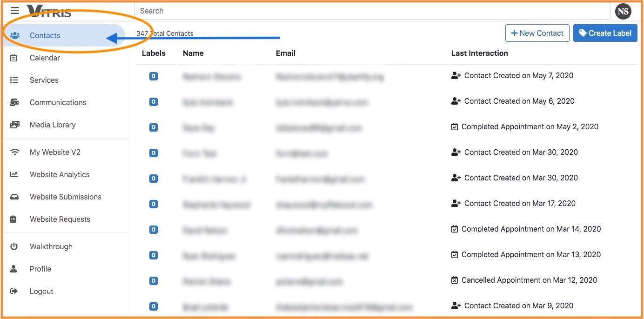Click the Services list icon
The height and width of the screenshot is (319, 644).
(x=14, y=80)
